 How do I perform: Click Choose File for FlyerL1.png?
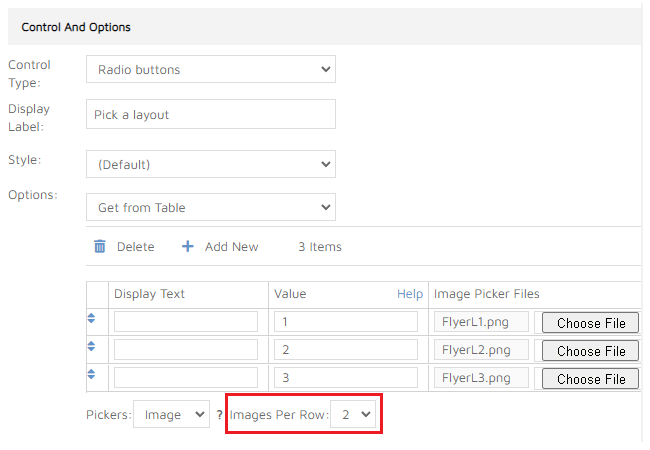click(591, 323)
